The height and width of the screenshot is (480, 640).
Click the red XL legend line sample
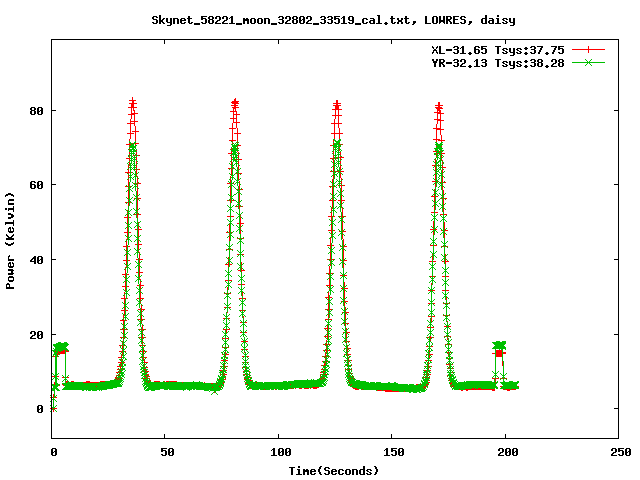[x=588, y=50]
